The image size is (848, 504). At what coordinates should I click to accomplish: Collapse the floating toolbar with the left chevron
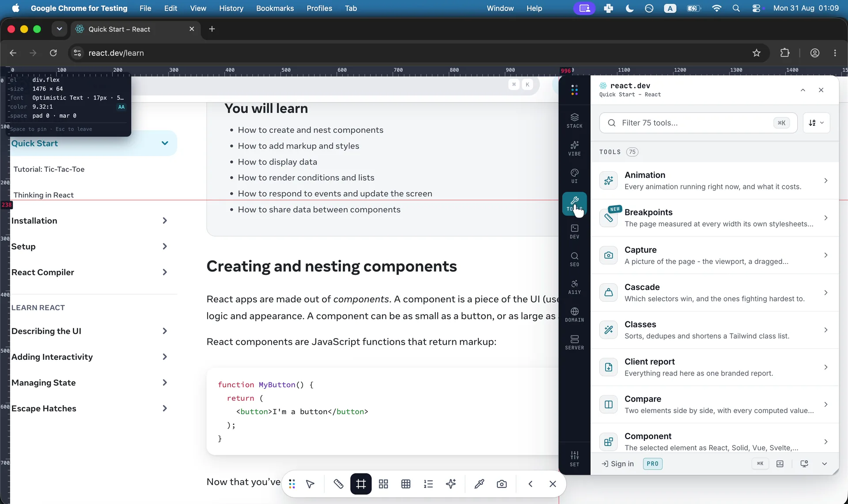pyautogui.click(x=530, y=484)
